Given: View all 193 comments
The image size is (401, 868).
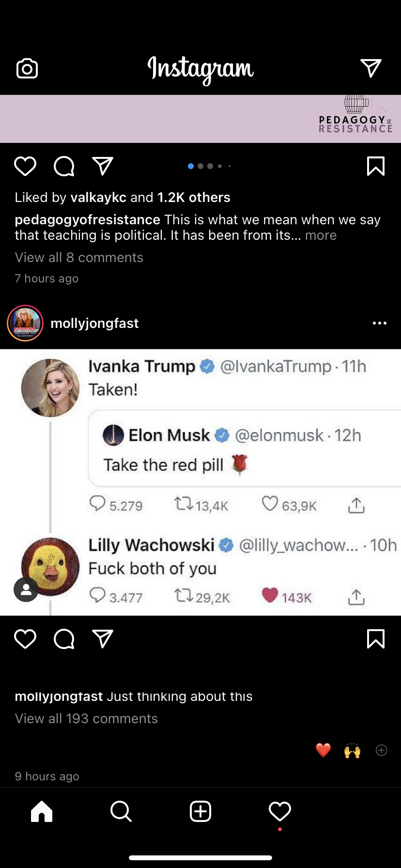Looking at the screenshot, I should 86,719.
